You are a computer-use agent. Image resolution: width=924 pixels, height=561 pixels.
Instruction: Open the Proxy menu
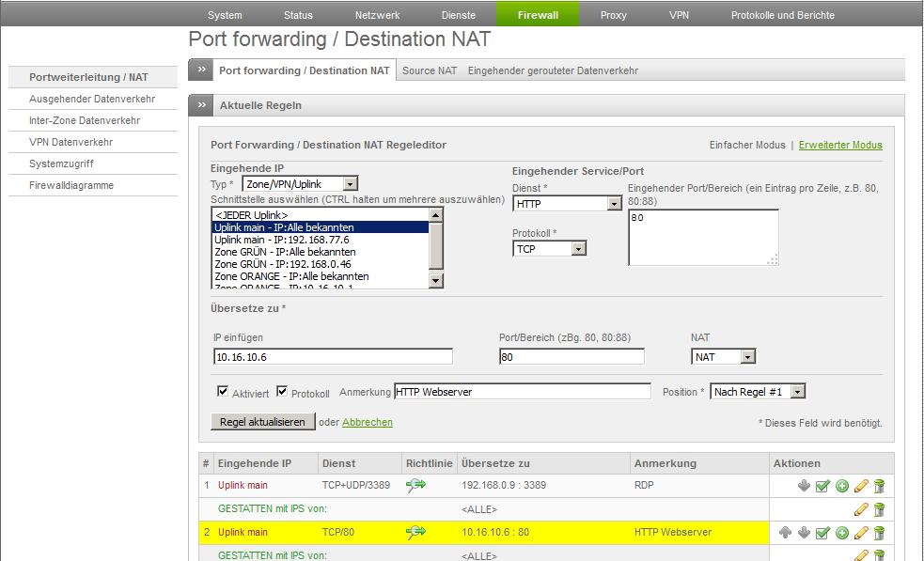[x=614, y=15]
